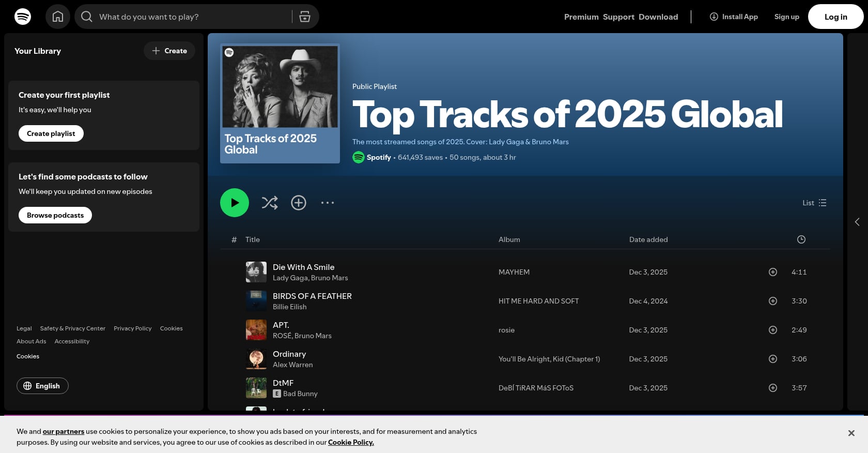
Task: Open DeBÍ TiRAR MáS FOToS album link
Action: (x=536, y=388)
